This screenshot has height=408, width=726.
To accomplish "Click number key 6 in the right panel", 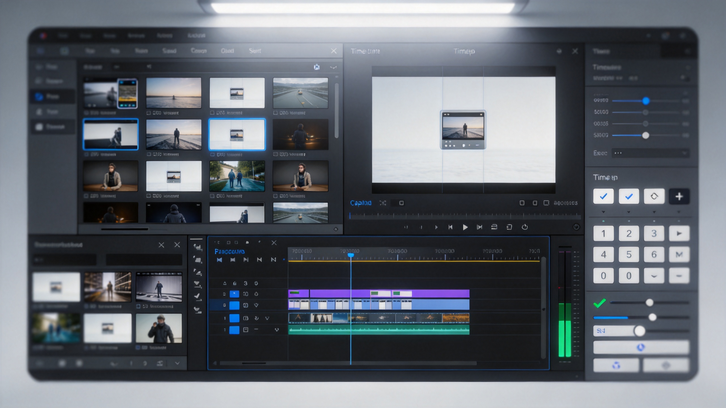I will tap(654, 254).
